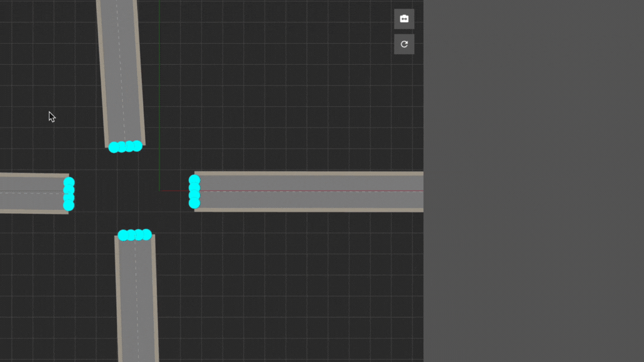
Task: Select rightmost cyan node on bottom road
Action: point(147,234)
